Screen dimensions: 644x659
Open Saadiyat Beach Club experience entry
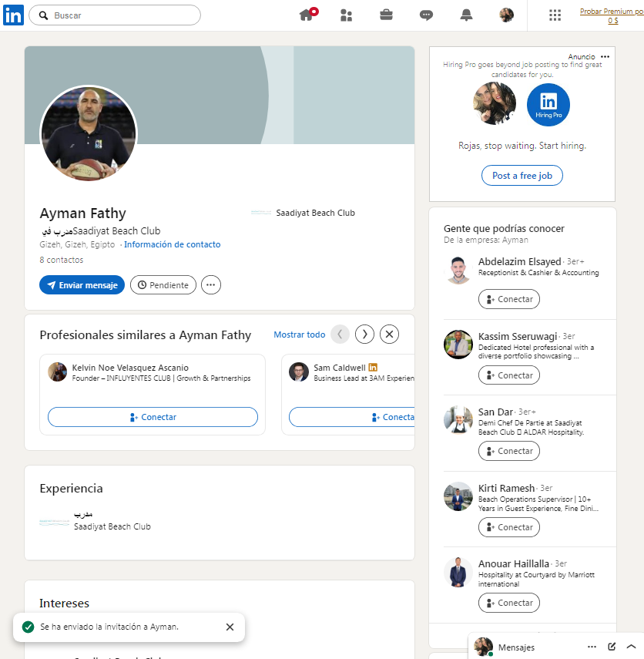point(112,526)
